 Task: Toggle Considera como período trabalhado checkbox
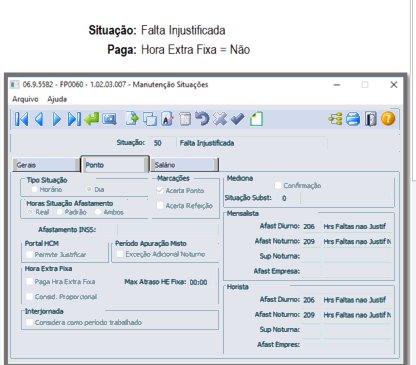click(30, 322)
